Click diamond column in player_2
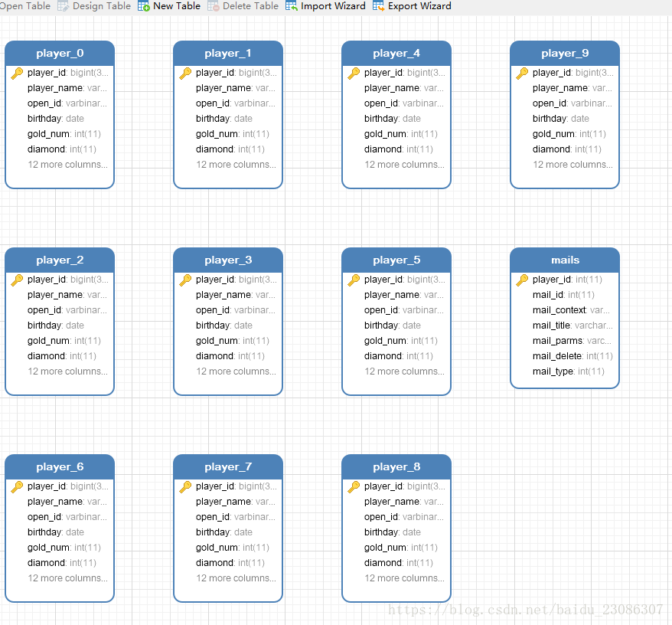 (x=62, y=356)
